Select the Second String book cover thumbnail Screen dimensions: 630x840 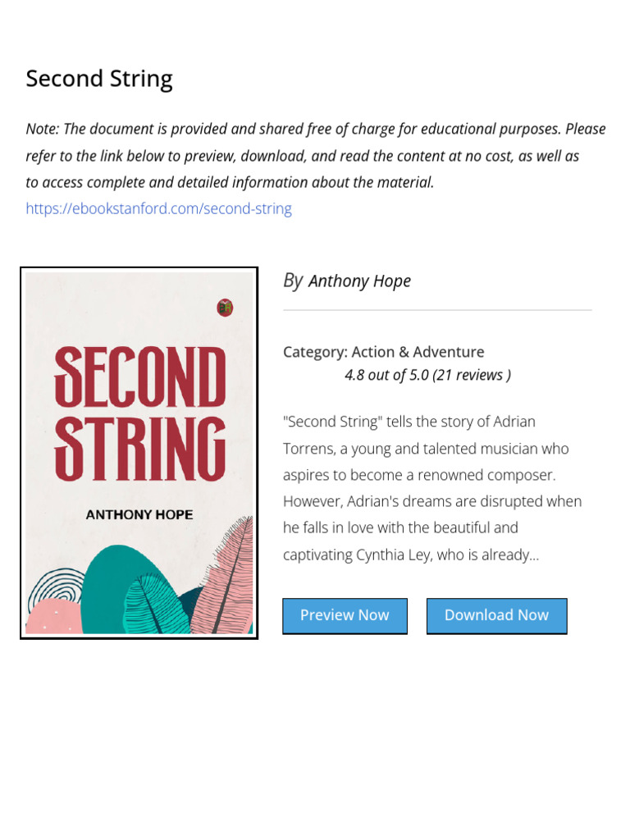139,453
